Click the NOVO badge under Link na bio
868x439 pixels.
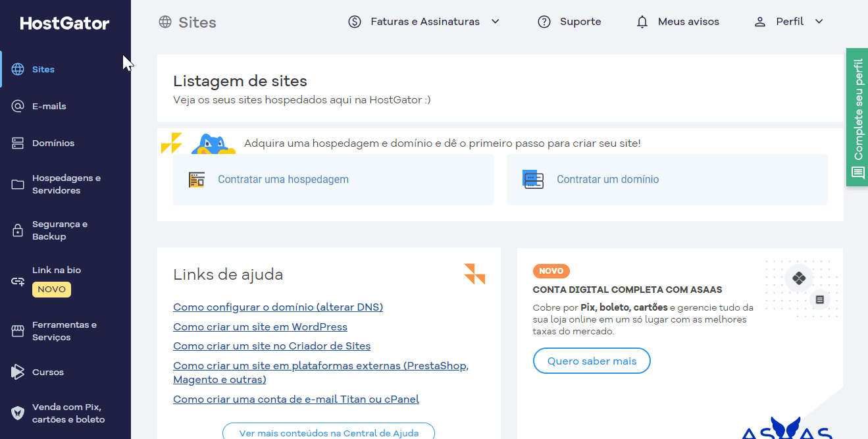(51, 290)
